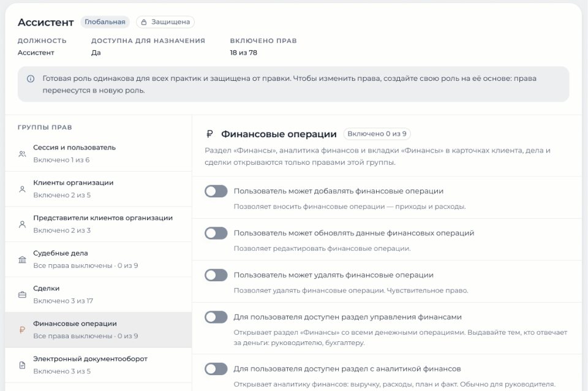Screen dimensions: 588x391
Task: Switch to the Сделки rights group
Action: point(98,295)
